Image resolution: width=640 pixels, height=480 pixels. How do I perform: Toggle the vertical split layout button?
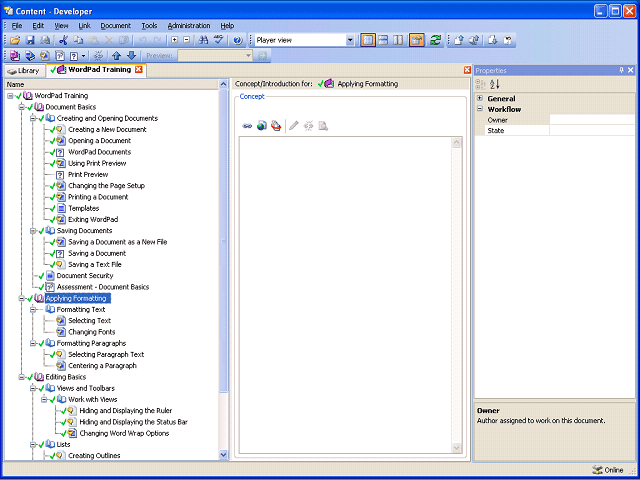(x=398, y=40)
